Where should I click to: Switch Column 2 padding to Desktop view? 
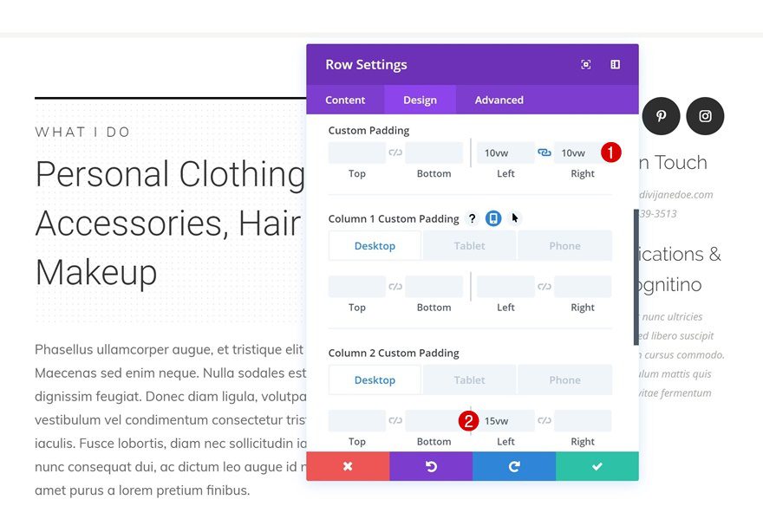pyautogui.click(x=374, y=380)
